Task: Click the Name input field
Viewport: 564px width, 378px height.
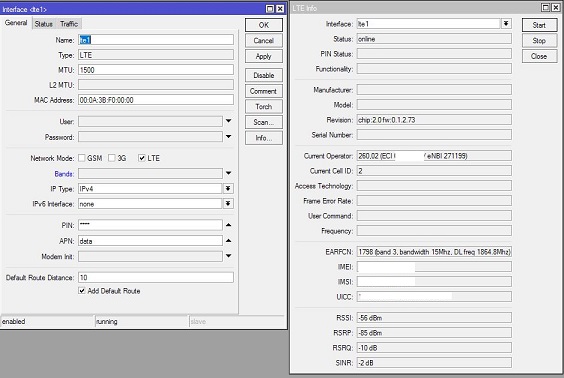Action: pyautogui.click(x=156, y=40)
